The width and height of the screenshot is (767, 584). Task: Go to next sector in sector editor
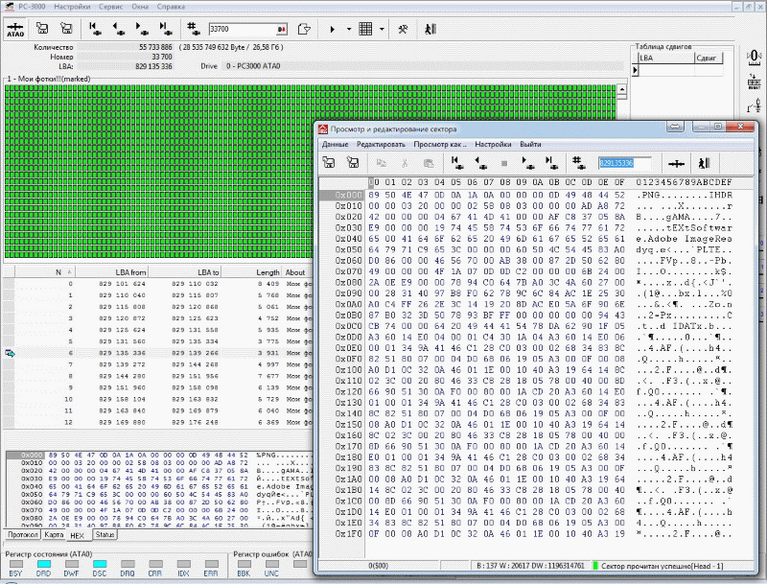pos(529,162)
